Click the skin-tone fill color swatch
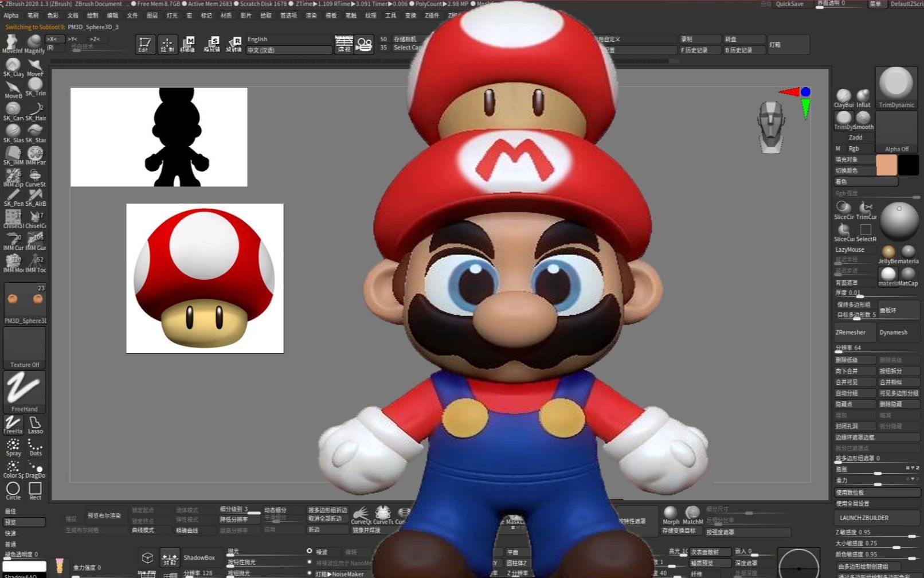The width and height of the screenshot is (924, 578). (886, 165)
